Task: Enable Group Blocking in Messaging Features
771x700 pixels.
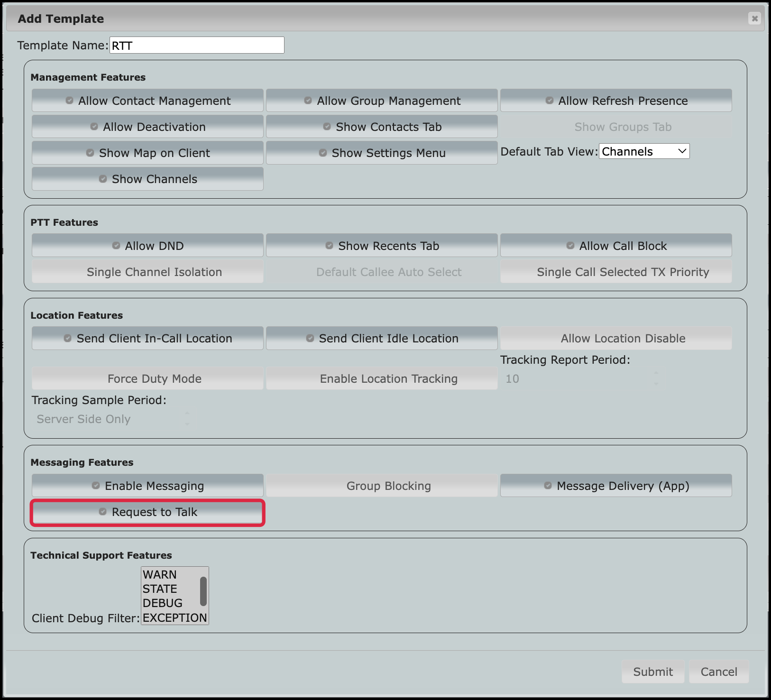Action: [382, 486]
